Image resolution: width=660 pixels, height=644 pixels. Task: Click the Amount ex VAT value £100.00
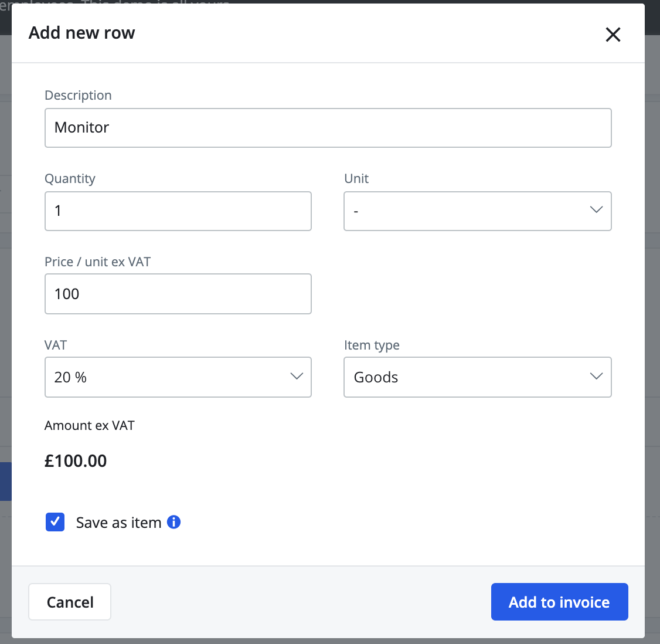[x=75, y=461]
